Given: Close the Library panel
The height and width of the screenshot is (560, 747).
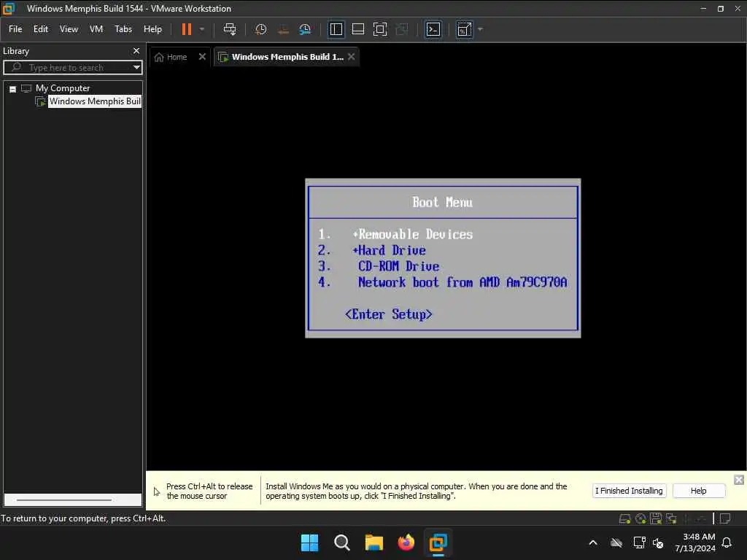Looking at the screenshot, I should tap(136, 50).
